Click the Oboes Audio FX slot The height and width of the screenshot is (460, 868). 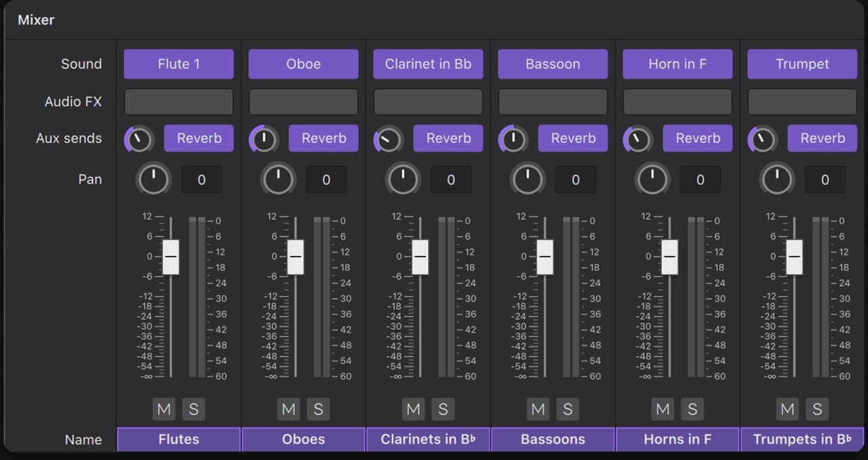pos(304,102)
